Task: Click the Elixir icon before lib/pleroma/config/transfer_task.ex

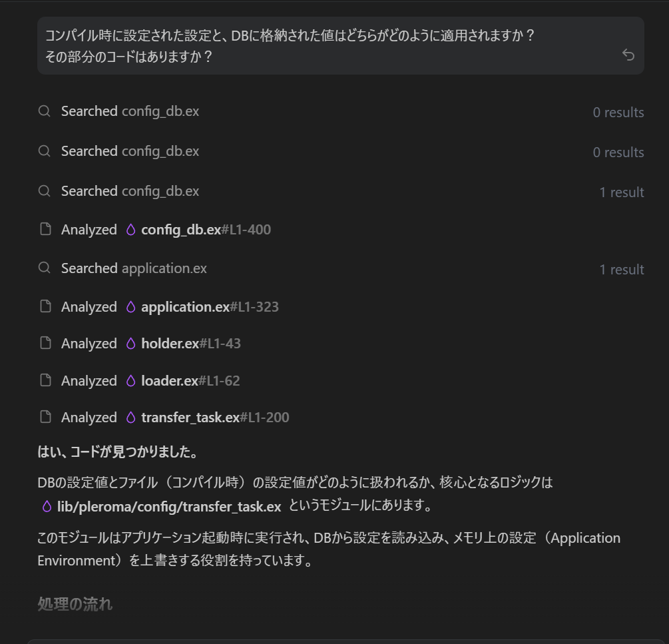Action: tap(47, 506)
